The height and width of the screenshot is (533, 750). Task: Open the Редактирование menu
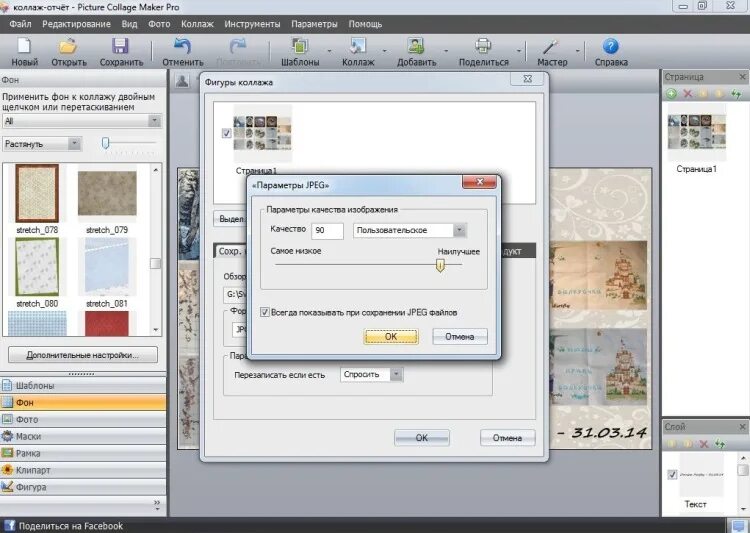pos(76,24)
